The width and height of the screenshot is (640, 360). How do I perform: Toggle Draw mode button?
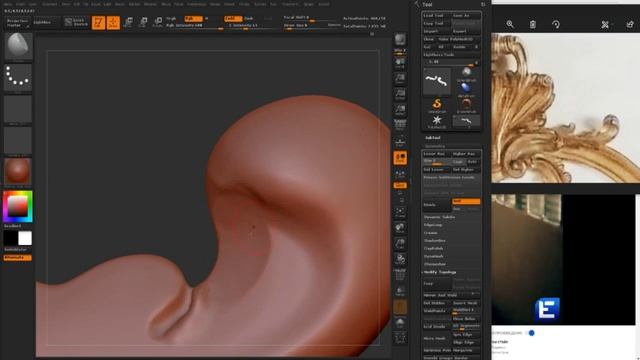pyautogui.click(x=113, y=22)
